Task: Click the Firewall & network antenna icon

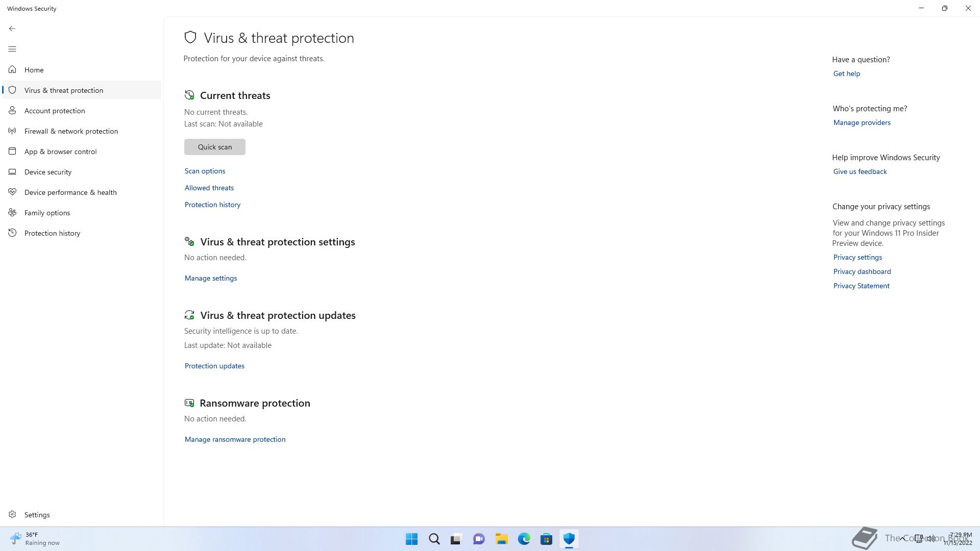Action: click(12, 131)
